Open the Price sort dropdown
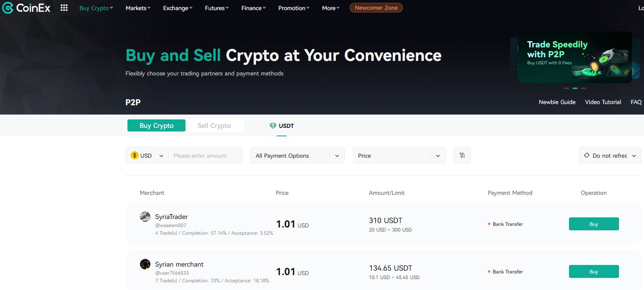The width and height of the screenshot is (644, 290). coord(399,155)
